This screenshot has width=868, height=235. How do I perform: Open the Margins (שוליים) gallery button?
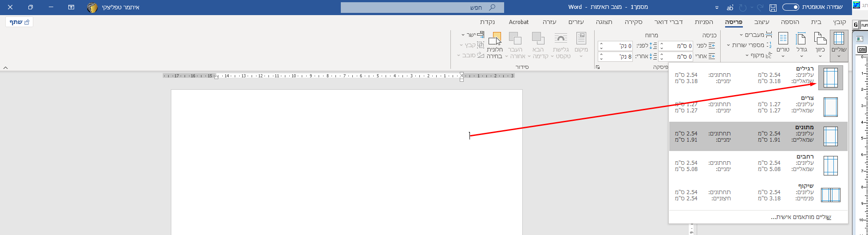pos(839,46)
